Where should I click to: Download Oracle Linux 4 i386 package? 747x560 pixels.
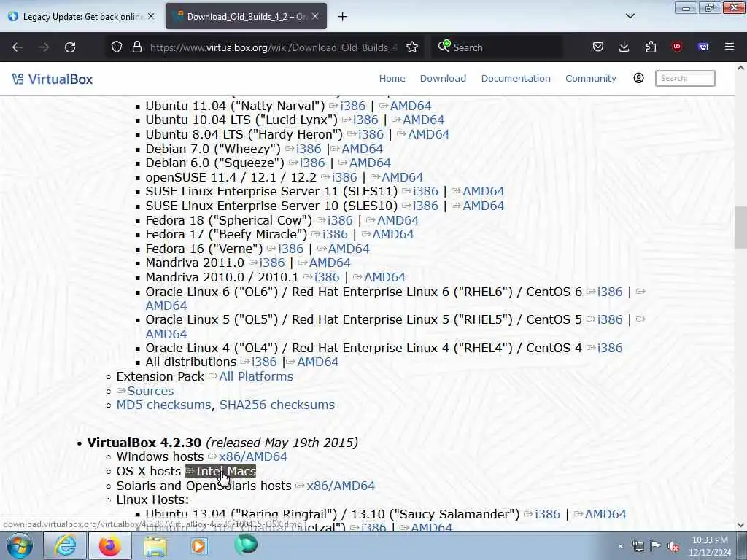(x=610, y=348)
